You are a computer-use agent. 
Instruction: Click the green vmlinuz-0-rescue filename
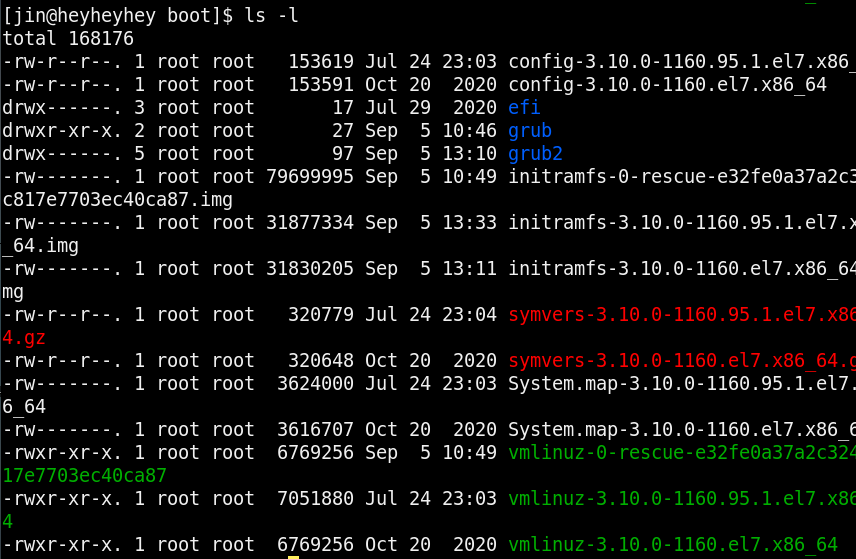(682, 453)
